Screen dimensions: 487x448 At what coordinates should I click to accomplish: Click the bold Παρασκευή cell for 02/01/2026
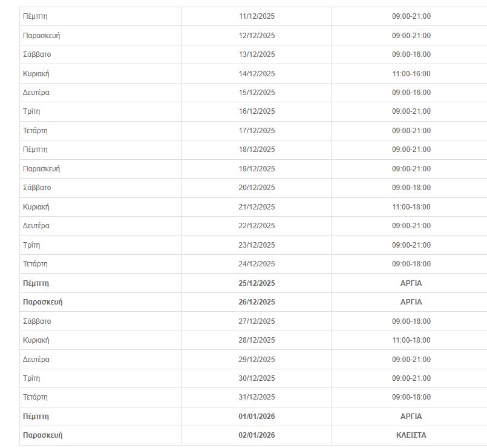42,435
